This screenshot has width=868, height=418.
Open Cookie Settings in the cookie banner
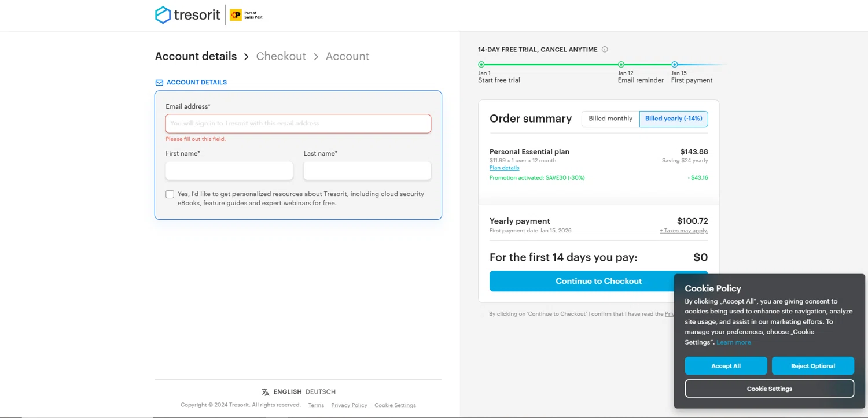coord(769,389)
